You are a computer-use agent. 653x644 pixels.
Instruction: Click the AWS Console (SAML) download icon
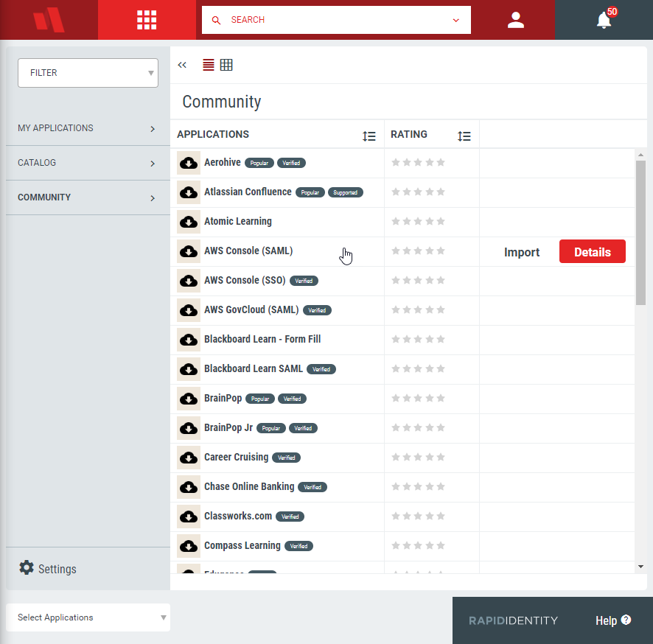(189, 251)
